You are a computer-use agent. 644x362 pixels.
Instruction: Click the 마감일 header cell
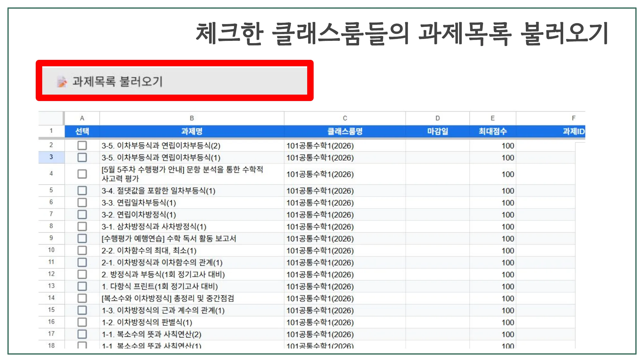(x=438, y=131)
